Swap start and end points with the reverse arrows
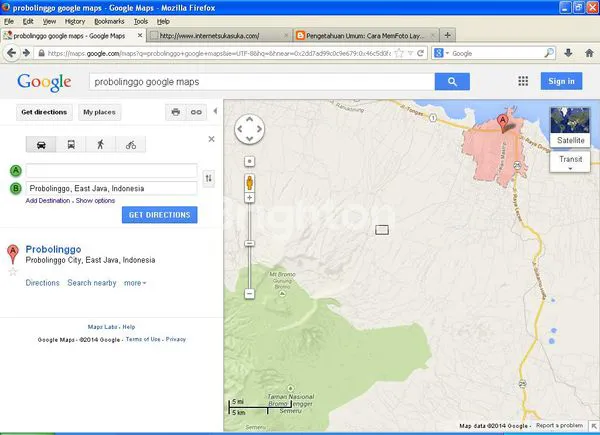The height and width of the screenshot is (435, 600). [208, 179]
